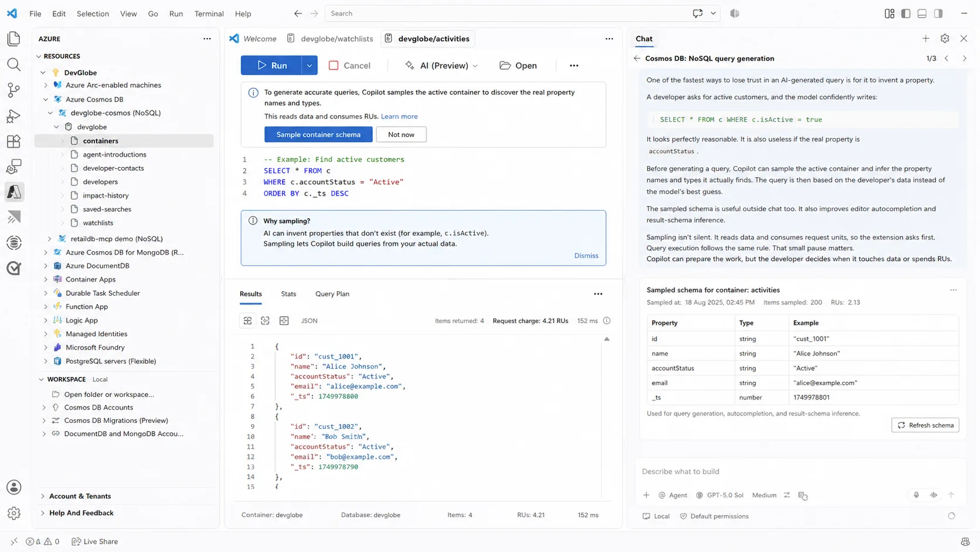Focus the Describe what to build input
980x552 pixels.
pyautogui.click(x=800, y=472)
